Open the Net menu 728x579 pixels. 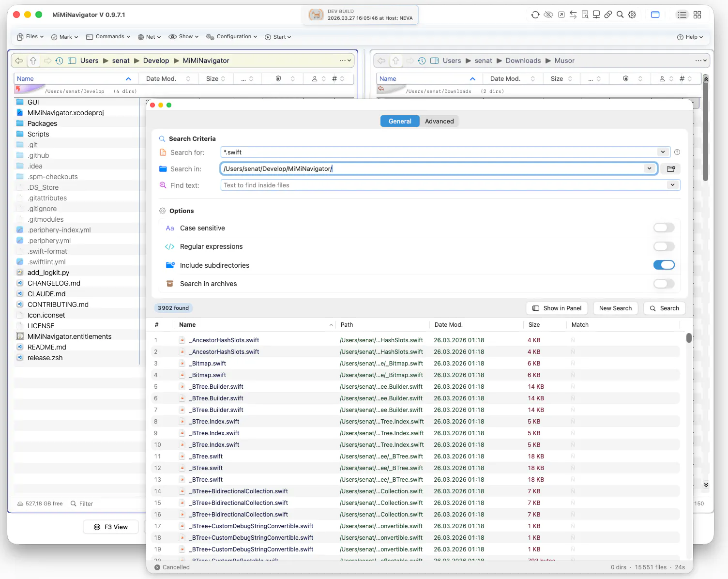coord(150,37)
